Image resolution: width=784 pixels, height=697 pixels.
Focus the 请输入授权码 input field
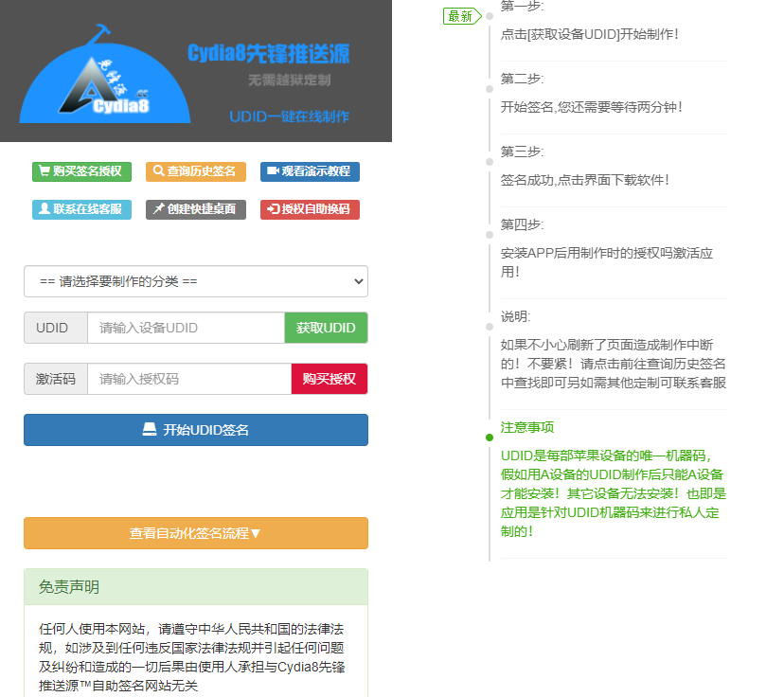(x=189, y=379)
